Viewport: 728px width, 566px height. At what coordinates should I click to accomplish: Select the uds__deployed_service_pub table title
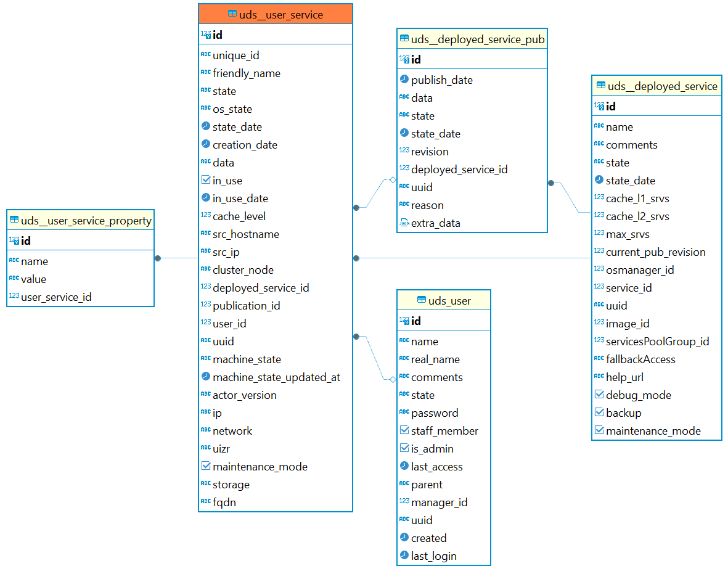(x=477, y=39)
